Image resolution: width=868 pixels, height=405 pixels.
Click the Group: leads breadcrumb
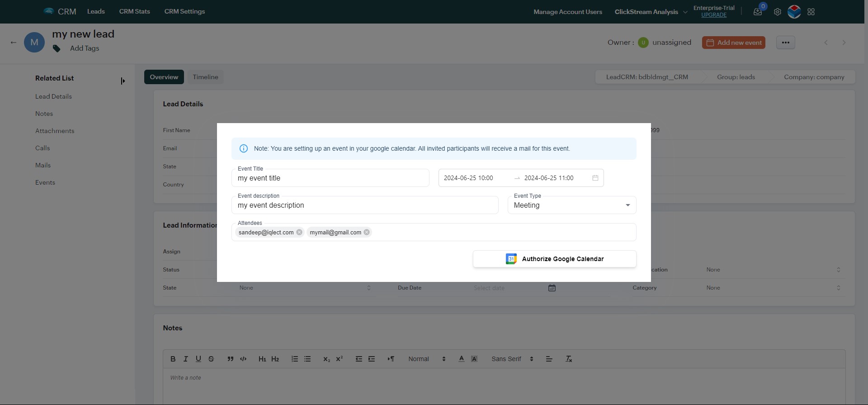coord(736,77)
